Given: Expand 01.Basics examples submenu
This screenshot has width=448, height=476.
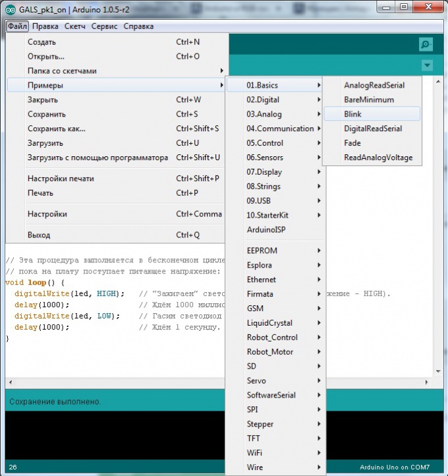Looking at the screenshot, I should click(x=275, y=85).
